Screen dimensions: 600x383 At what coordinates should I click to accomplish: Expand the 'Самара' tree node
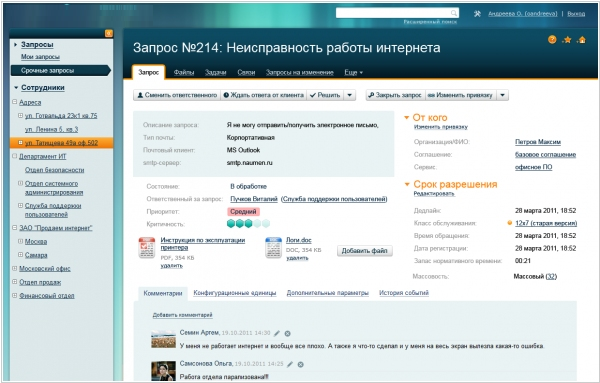click(21, 254)
